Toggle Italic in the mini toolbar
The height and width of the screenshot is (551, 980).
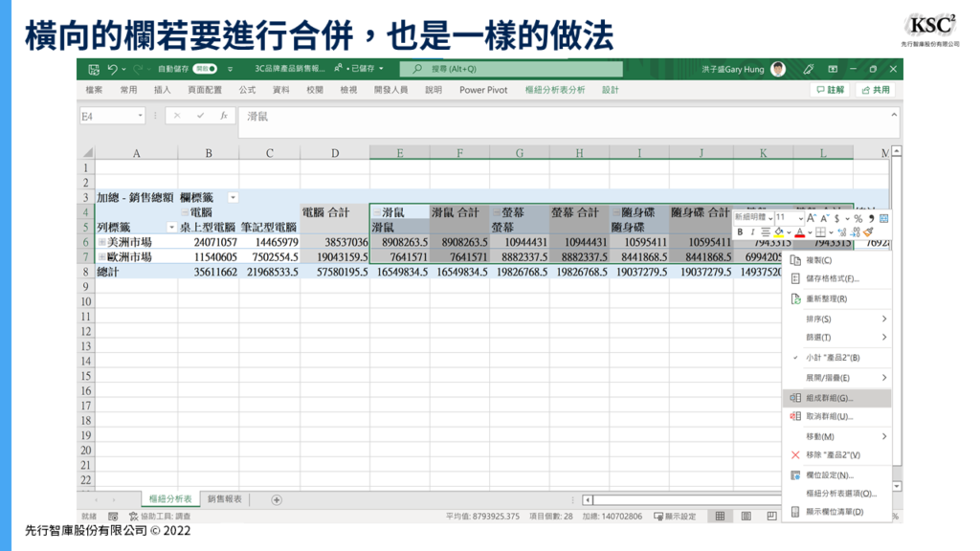click(x=752, y=231)
